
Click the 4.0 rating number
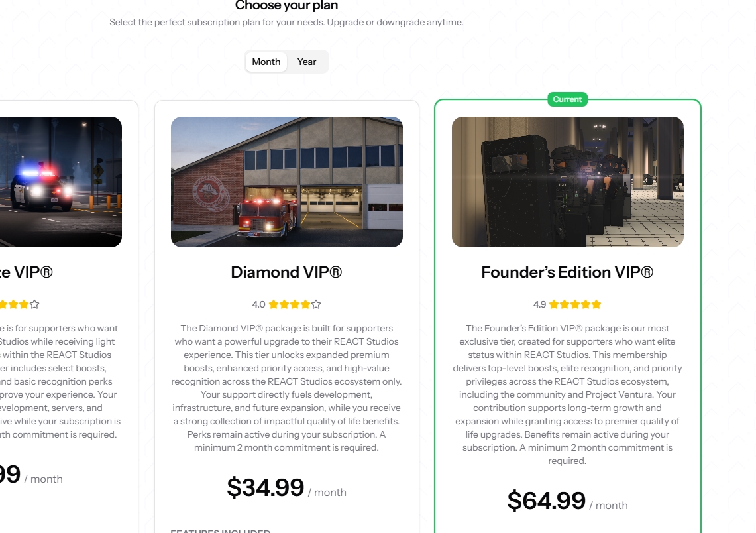click(x=258, y=304)
